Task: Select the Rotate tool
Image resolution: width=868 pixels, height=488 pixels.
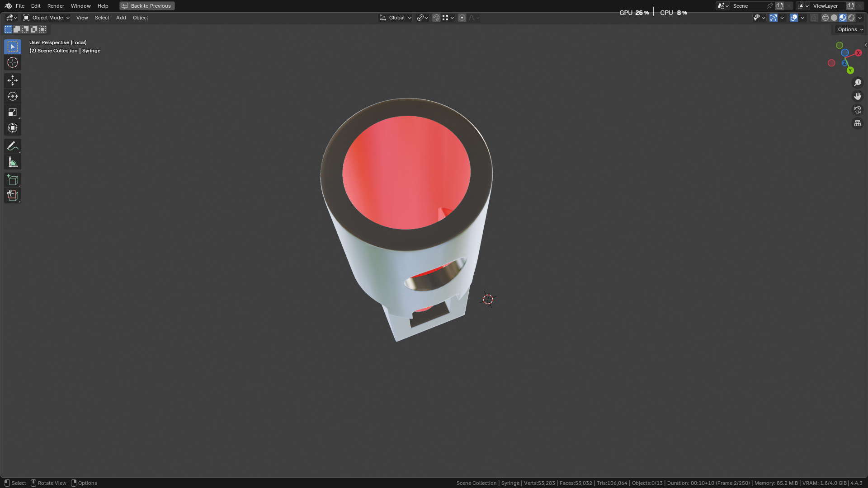Action: [13, 96]
